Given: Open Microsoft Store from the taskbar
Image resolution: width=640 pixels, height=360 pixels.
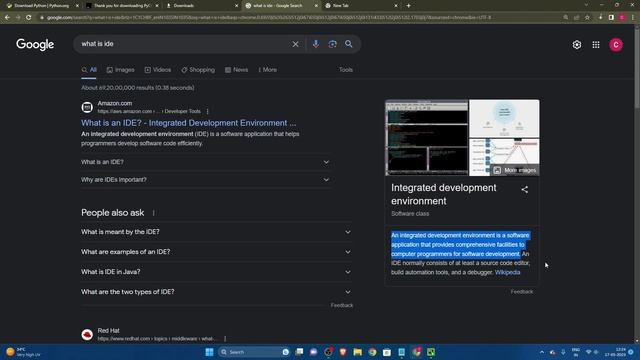Looking at the screenshot, I should coord(387,352).
